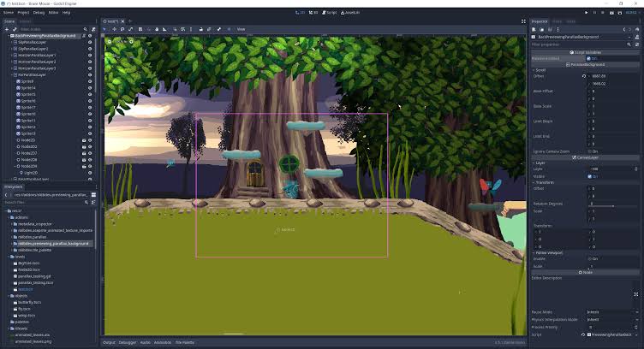Switch to the Script workspace
This screenshot has width=644, height=349.
tap(330, 13)
